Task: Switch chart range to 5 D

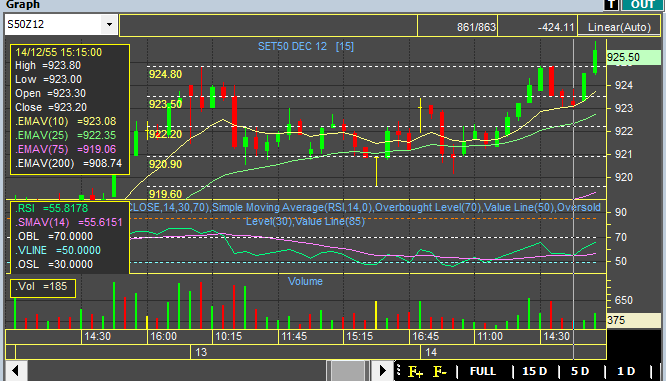Action: 580,371
